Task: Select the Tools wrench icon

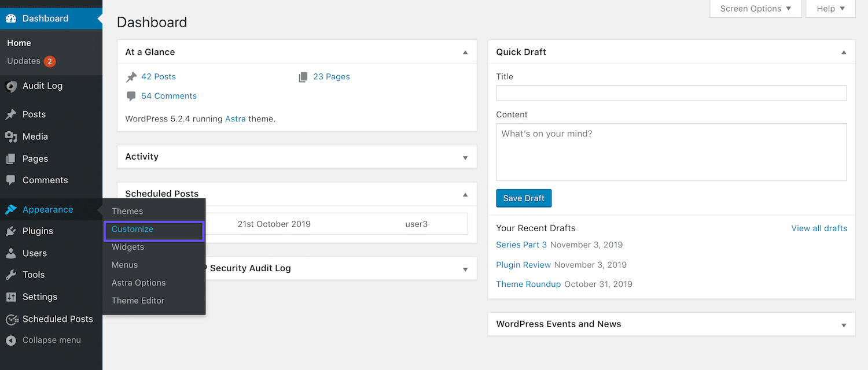Action: tap(10, 275)
